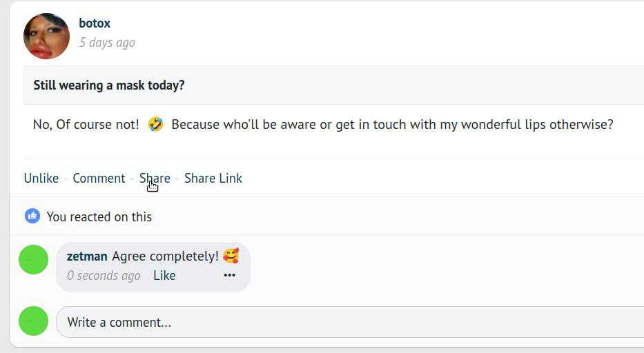
Task: Open the botox username profile link
Action: pos(95,23)
